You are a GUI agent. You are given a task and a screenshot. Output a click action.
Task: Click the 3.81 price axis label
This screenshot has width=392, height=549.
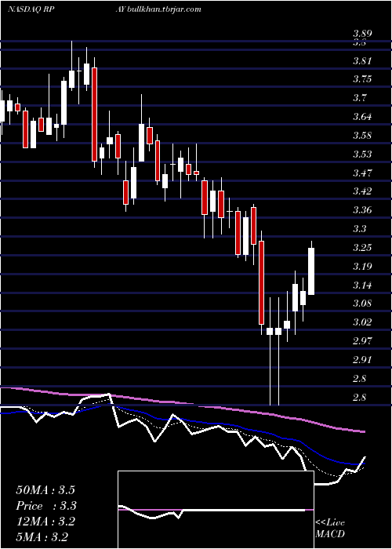[362, 61]
